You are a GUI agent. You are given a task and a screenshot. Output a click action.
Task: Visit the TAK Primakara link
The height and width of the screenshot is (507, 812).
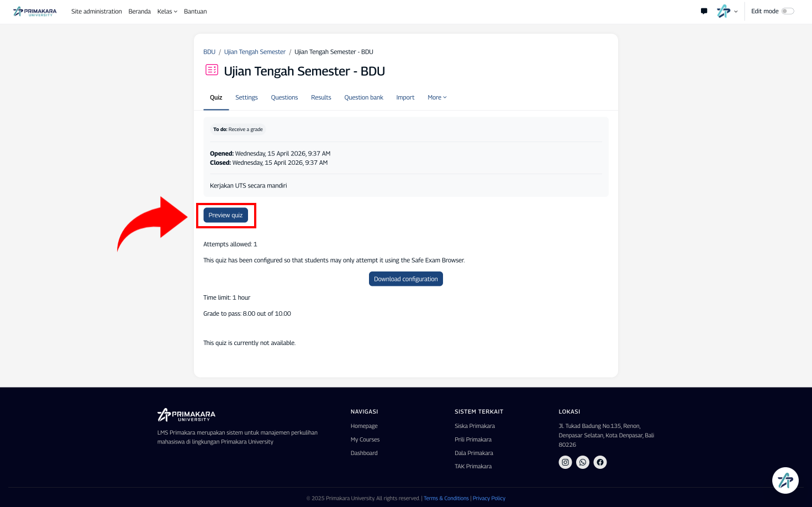tap(473, 466)
